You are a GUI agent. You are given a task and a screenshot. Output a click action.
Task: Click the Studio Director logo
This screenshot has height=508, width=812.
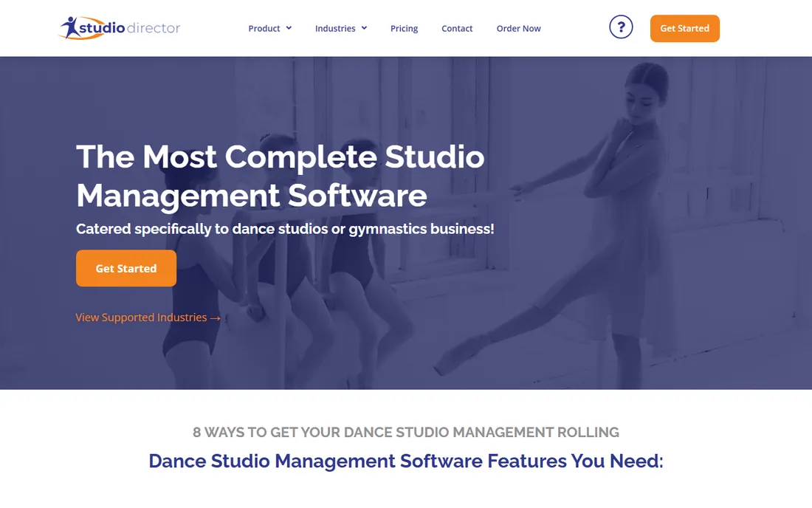click(120, 27)
